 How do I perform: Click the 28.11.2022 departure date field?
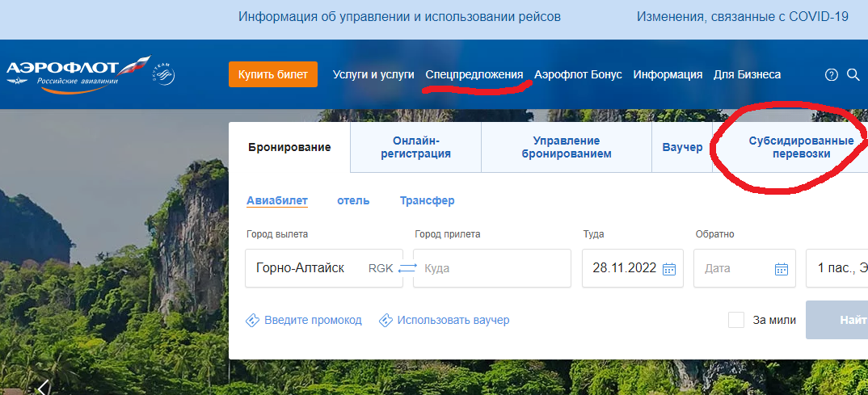pyautogui.click(x=633, y=268)
